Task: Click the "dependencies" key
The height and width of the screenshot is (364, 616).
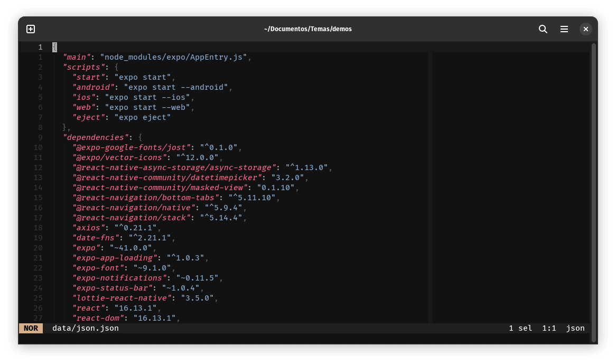Action: pos(95,137)
